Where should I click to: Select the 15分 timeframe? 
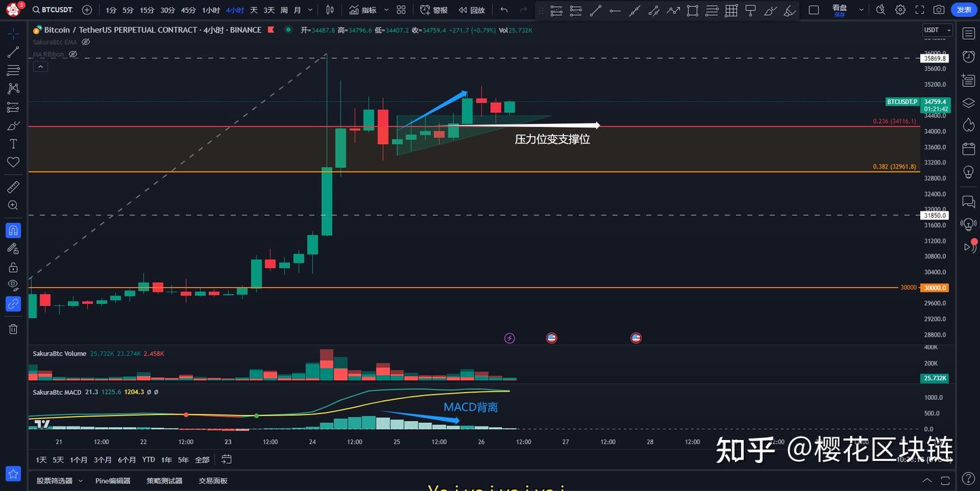tap(147, 10)
